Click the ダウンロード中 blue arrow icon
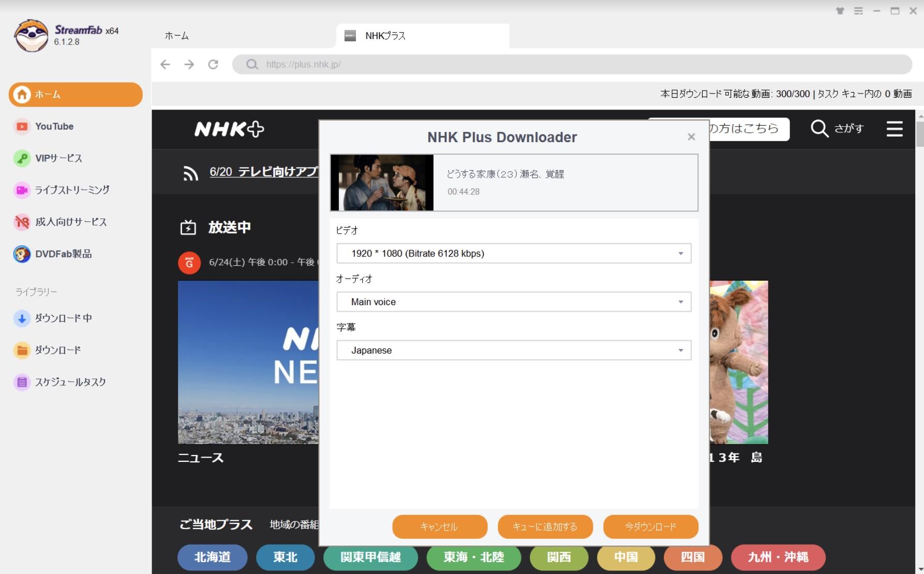 point(22,319)
